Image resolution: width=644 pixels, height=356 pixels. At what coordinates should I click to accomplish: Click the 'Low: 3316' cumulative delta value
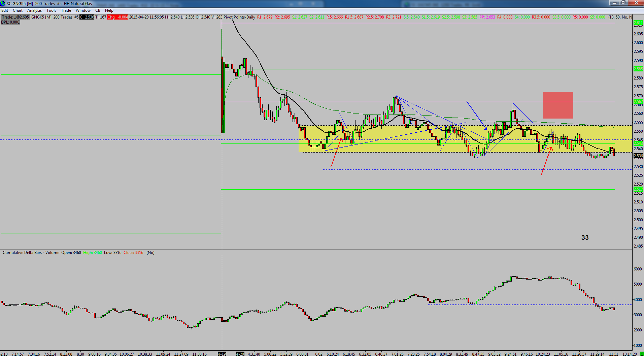[x=113, y=253]
